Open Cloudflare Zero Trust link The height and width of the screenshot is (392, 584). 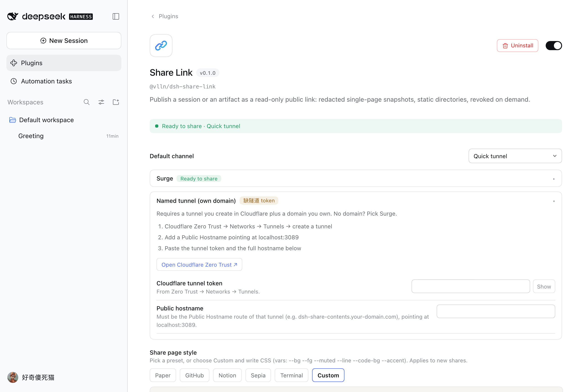(x=199, y=265)
